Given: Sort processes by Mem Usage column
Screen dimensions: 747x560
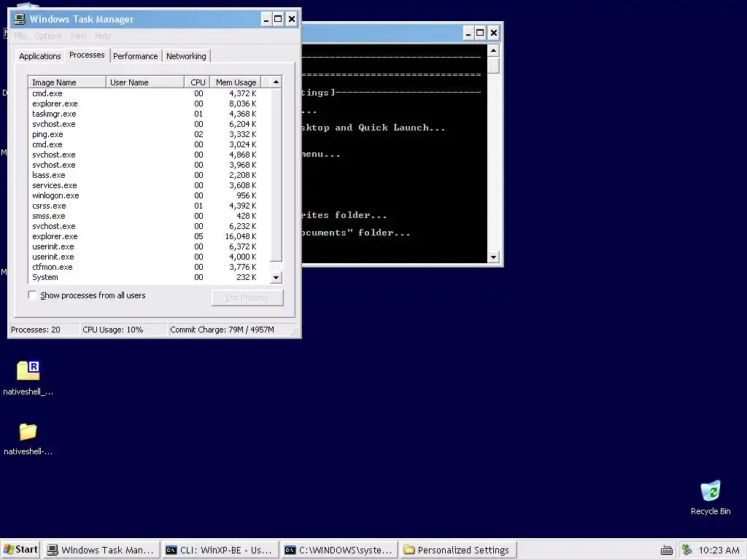Looking at the screenshot, I should point(236,82).
